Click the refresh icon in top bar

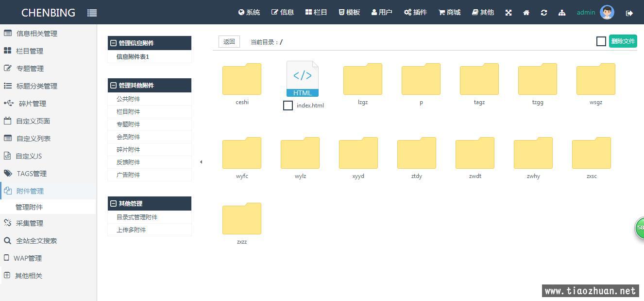pos(544,13)
